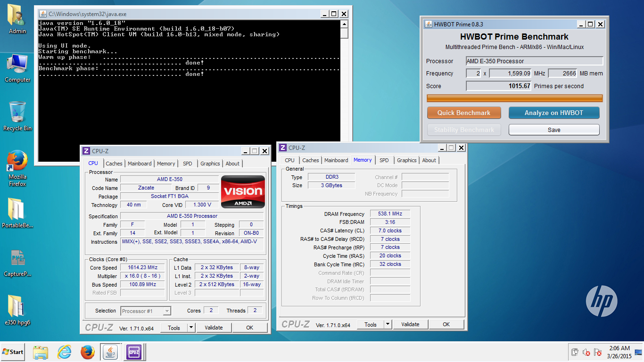Click the Score field showing 1015.67
Screen dimensions: 644x362
pyautogui.click(x=499, y=86)
